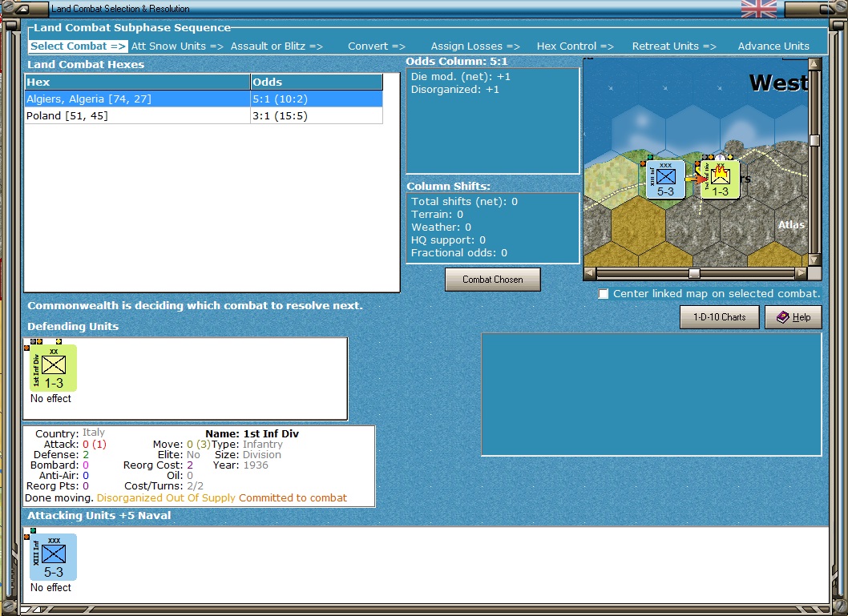The image size is (848, 616).
Task: Sort by the Odds column header
Action: pyautogui.click(x=317, y=83)
